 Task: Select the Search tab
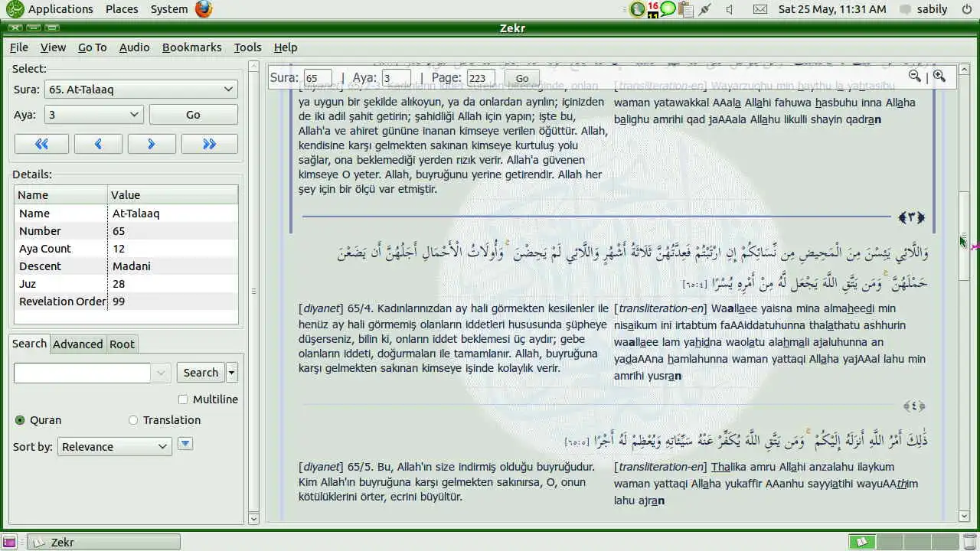(29, 344)
